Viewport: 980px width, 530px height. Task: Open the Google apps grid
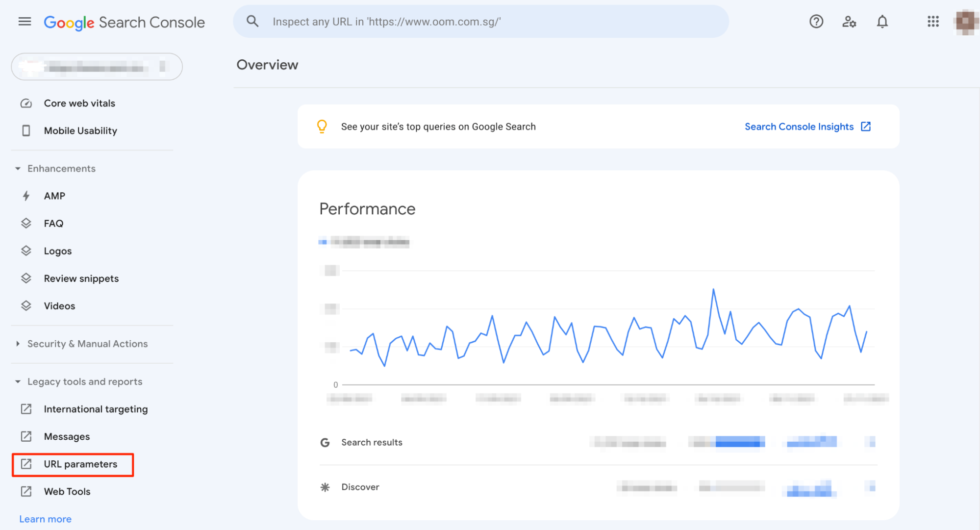(x=933, y=22)
